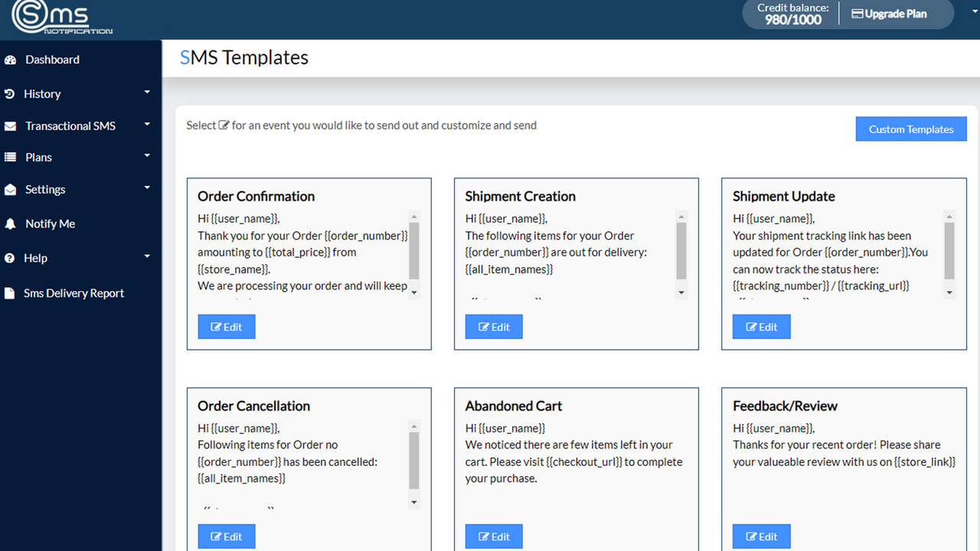Click the Upgrade Plan button

click(890, 14)
